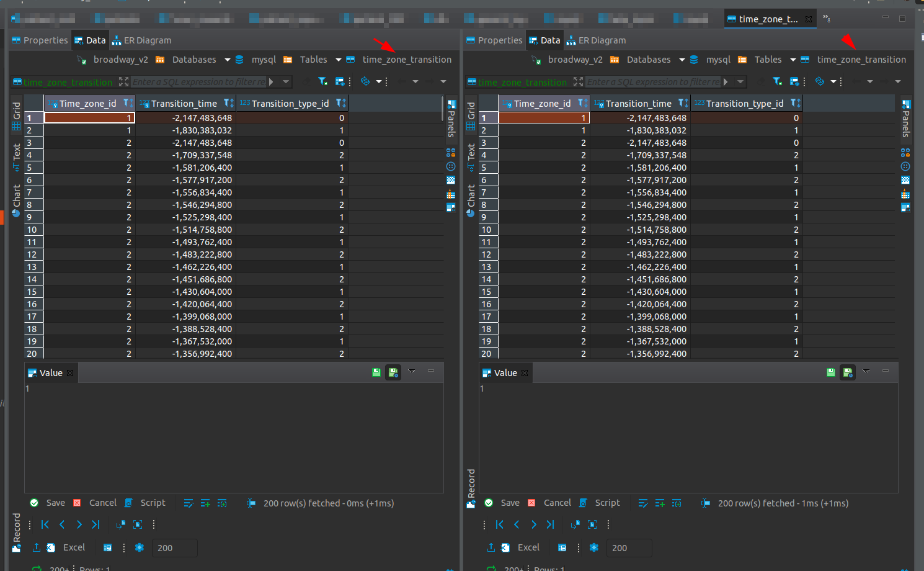Open ER Diagram tab in left pane
This screenshot has height=571, width=924.
(x=141, y=40)
